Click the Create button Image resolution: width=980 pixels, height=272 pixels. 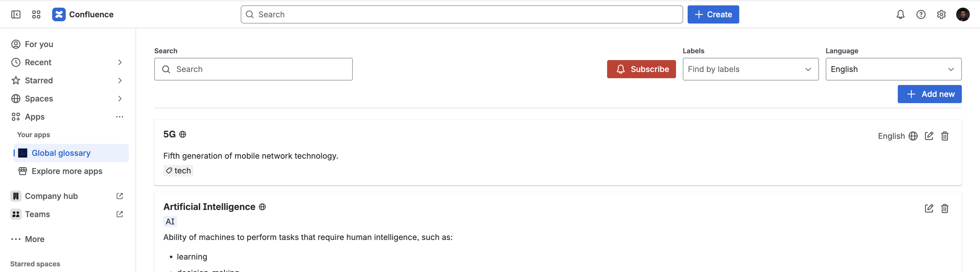pos(713,14)
